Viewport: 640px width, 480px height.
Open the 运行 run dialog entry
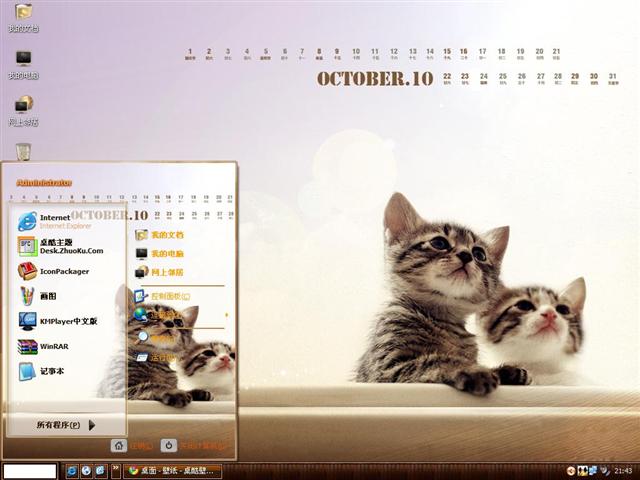[155, 358]
